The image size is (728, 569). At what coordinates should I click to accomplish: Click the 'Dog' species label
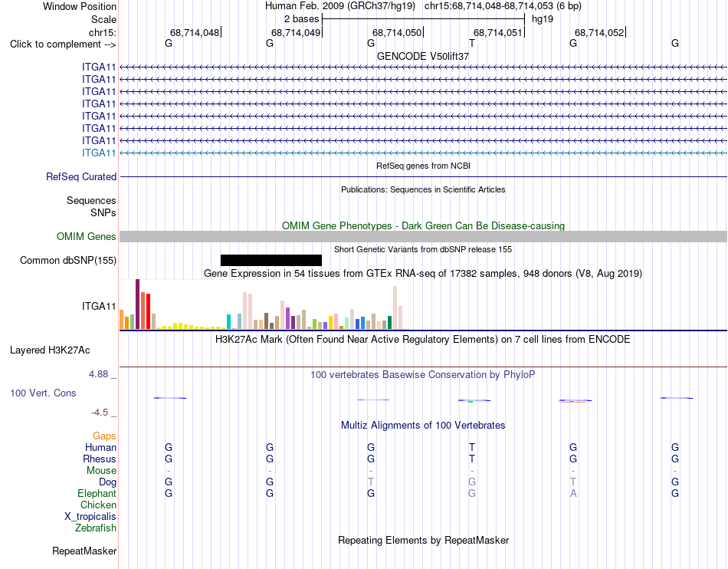[107, 482]
